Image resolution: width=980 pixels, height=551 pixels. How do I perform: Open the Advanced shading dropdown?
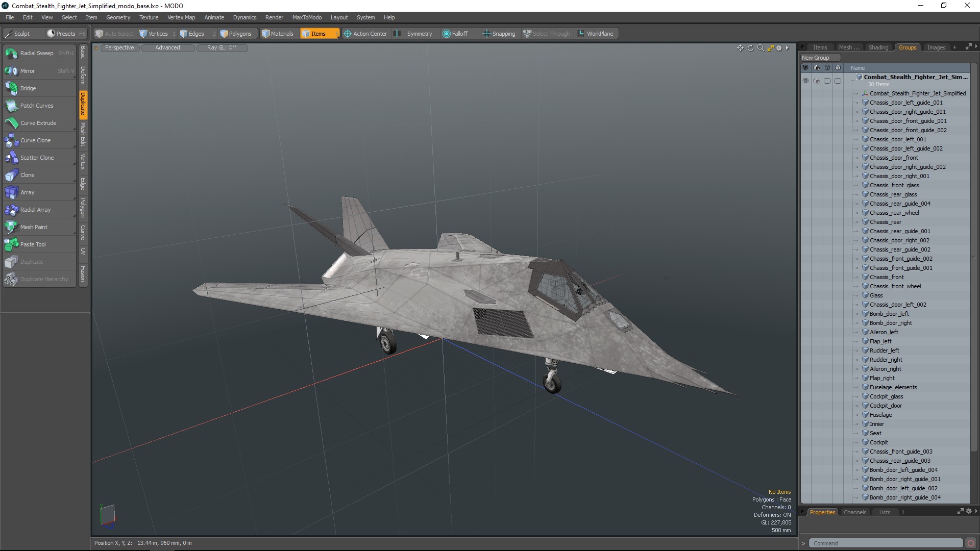click(167, 47)
